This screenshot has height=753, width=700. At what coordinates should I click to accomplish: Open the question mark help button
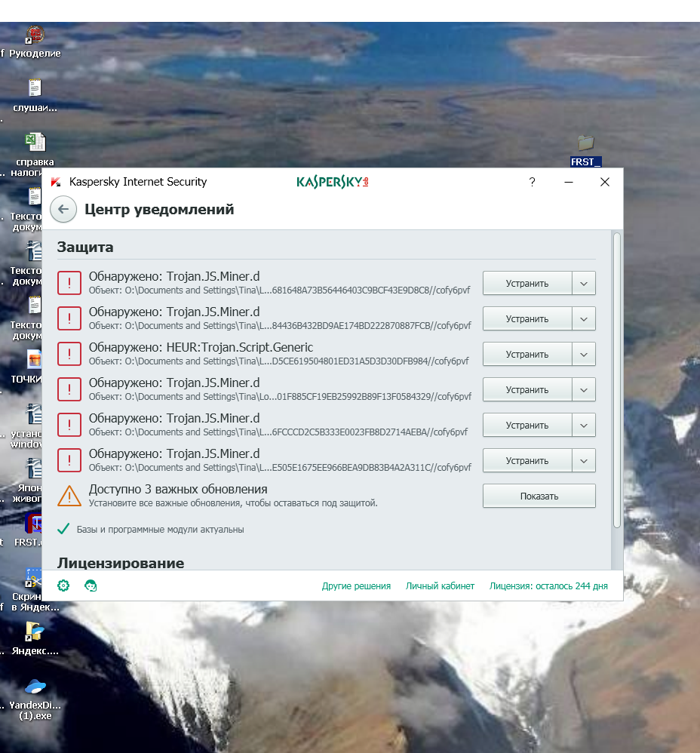click(x=532, y=182)
